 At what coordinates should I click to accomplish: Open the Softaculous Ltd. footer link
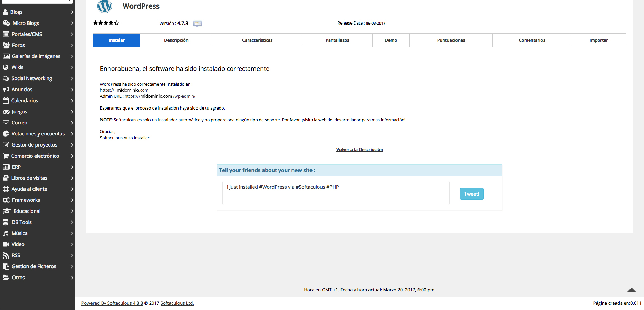(177, 303)
